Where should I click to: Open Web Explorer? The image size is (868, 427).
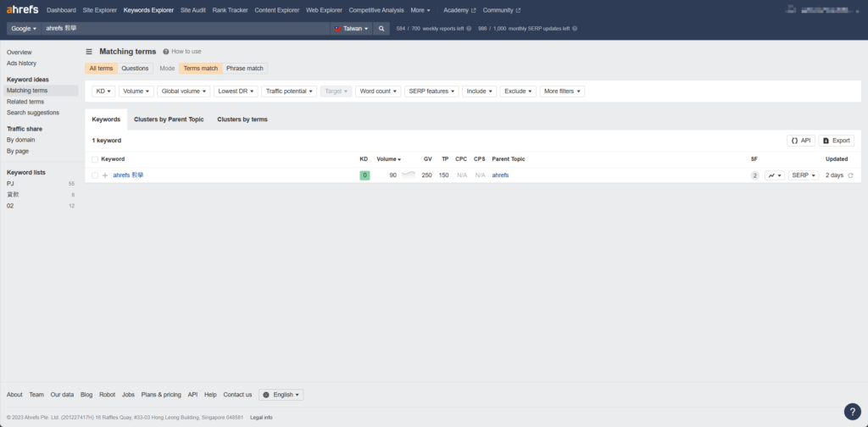[x=324, y=10]
